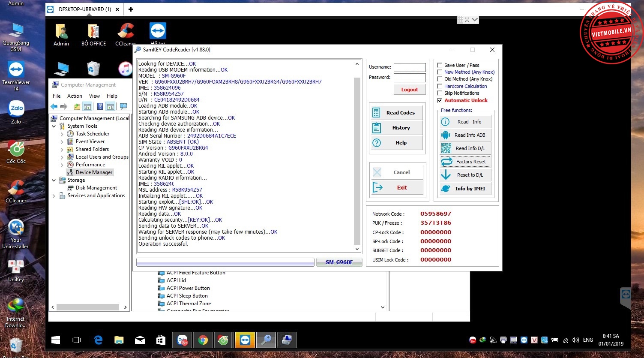Expand Task Scheduler tree node
Viewport: 644px width, 358px height.
62,134
